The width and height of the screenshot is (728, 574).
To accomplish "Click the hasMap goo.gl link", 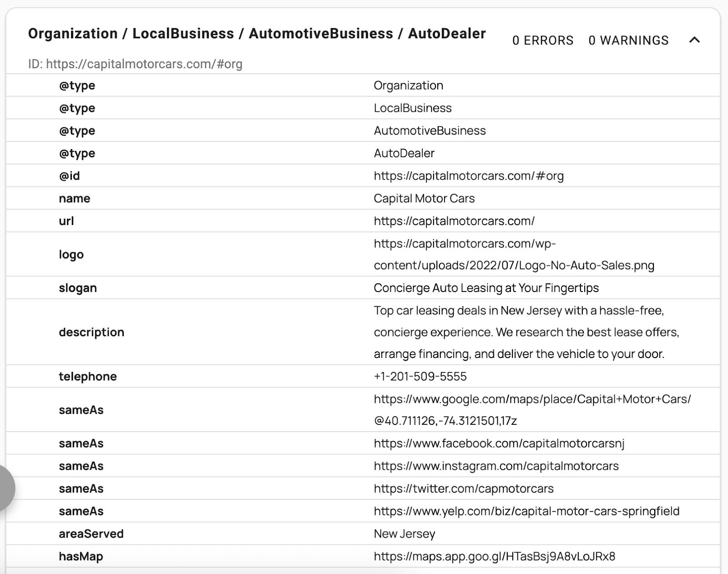I will [x=494, y=557].
